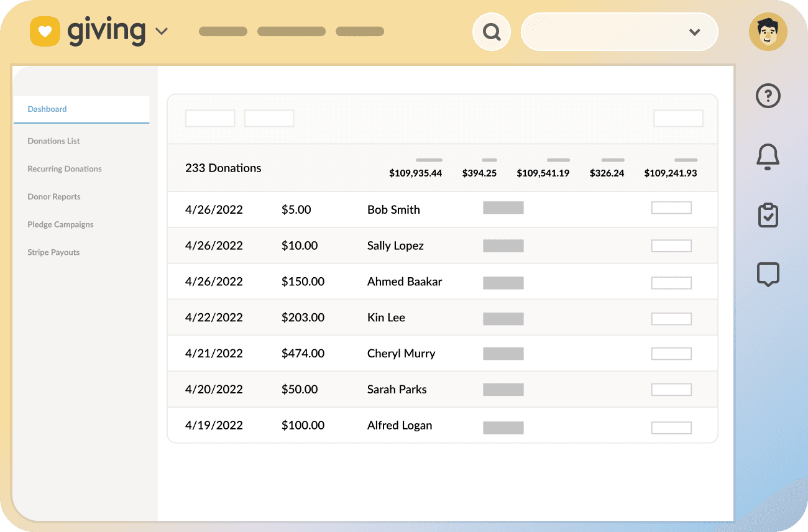Click the giving heart logo icon
This screenshot has width=808, height=532.
coord(45,30)
